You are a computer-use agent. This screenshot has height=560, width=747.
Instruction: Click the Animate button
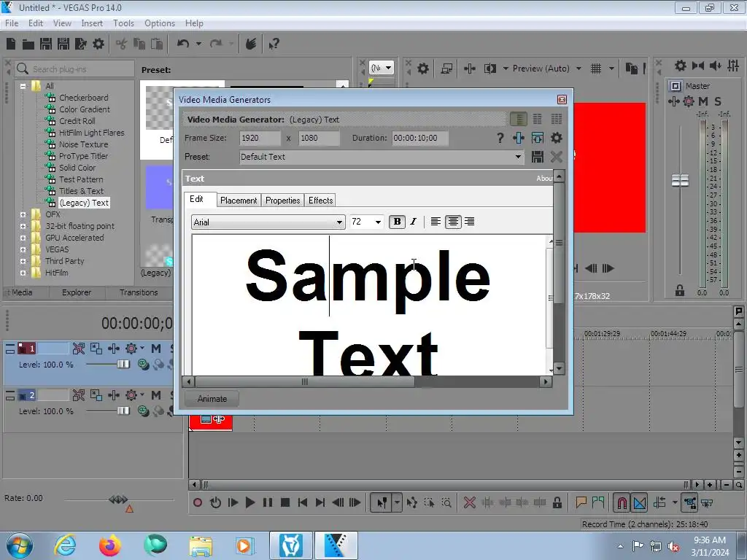(212, 399)
